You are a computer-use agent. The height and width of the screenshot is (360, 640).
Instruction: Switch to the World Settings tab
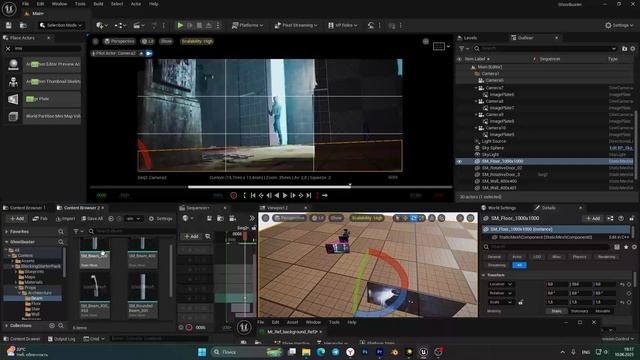pos(499,208)
